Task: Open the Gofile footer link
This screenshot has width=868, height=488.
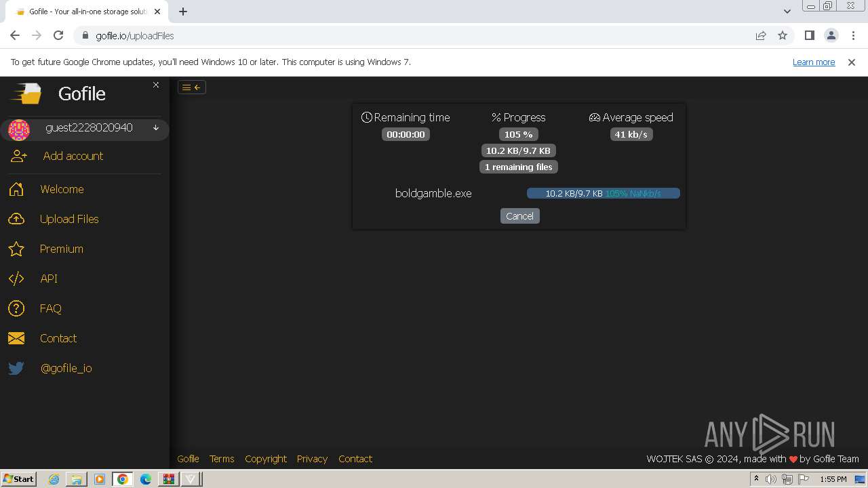Action: tap(188, 459)
